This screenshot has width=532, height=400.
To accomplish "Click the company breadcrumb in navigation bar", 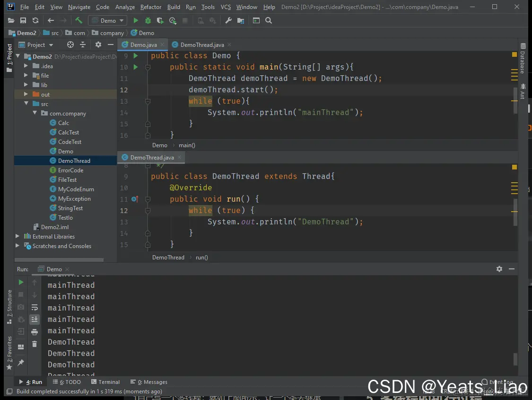I will click(112, 33).
